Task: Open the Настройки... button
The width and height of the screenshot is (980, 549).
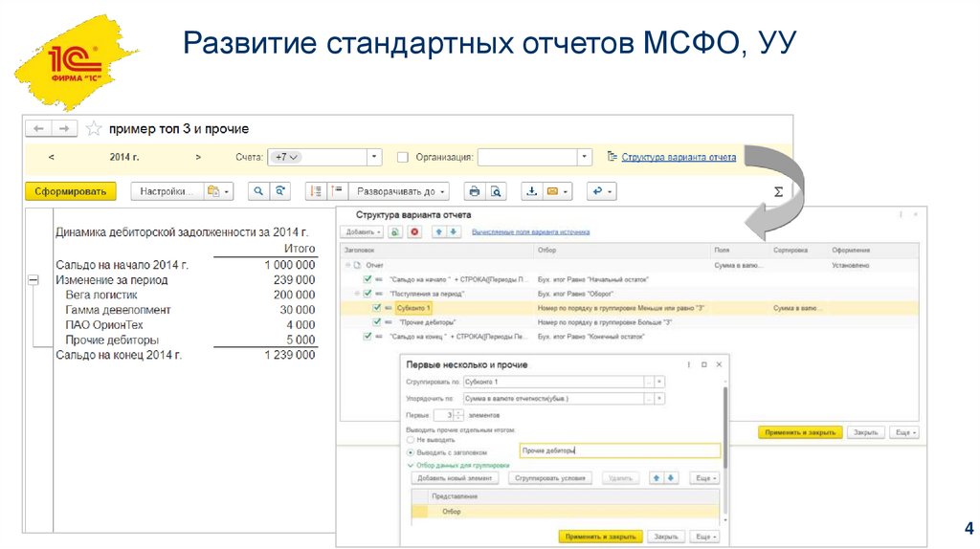Action: [x=166, y=191]
